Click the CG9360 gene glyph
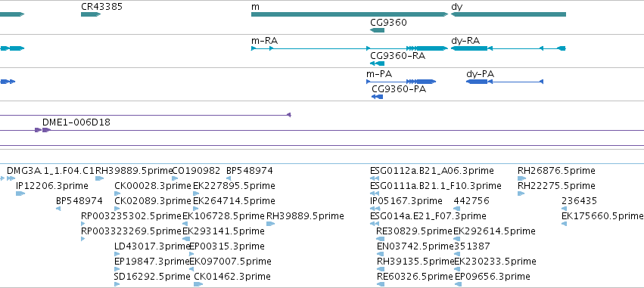Viewport: 644px width, 288px height. [x=377, y=30]
